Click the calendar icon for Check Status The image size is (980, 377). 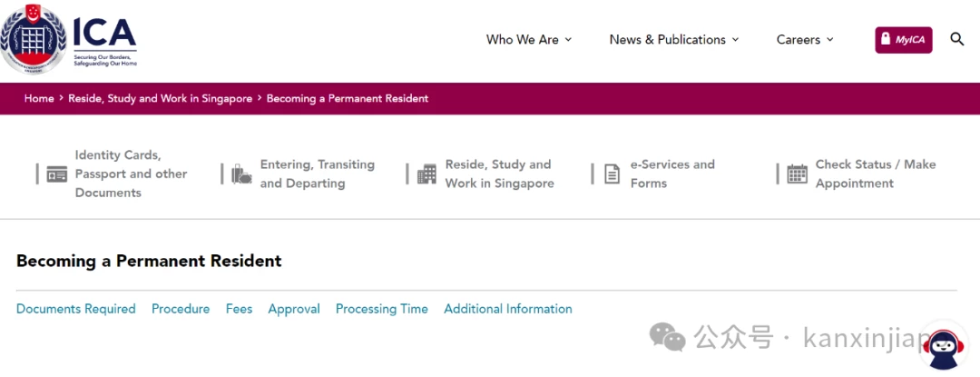[x=797, y=174]
